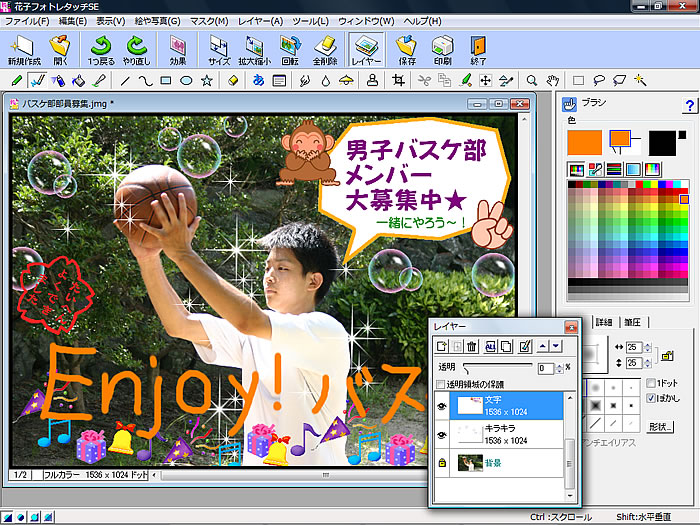Delete layer with trash icon in レイヤー panel
This screenshot has height=525, width=700.
click(x=471, y=346)
